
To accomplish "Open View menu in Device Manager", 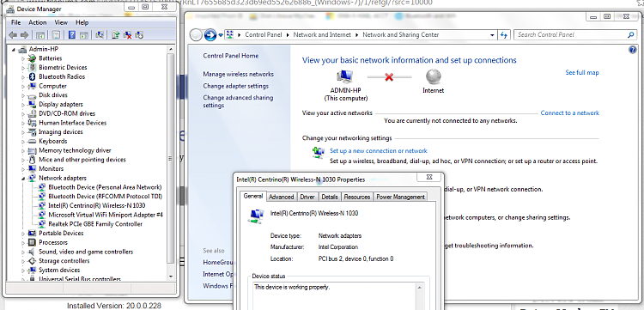I will pyautogui.click(x=61, y=22).
